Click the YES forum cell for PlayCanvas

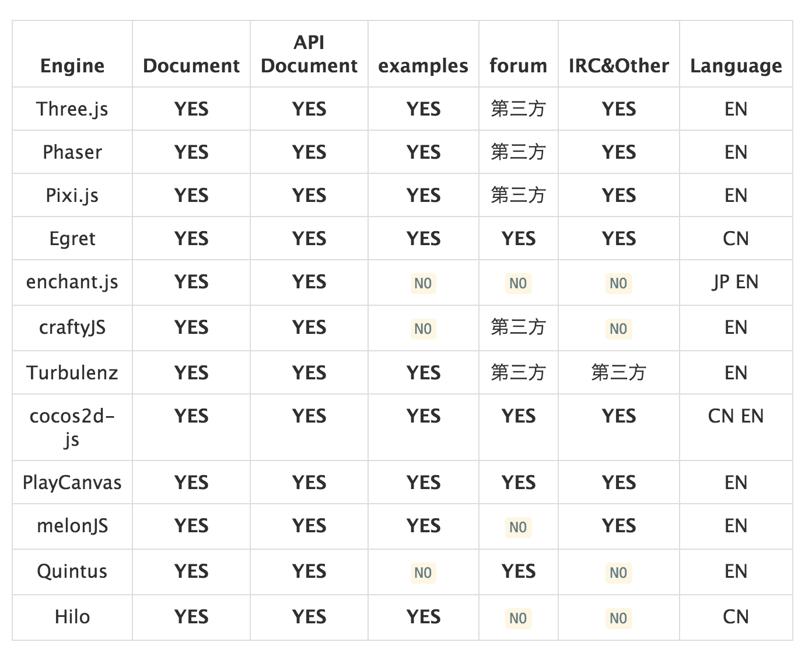[x=519, y=483]
